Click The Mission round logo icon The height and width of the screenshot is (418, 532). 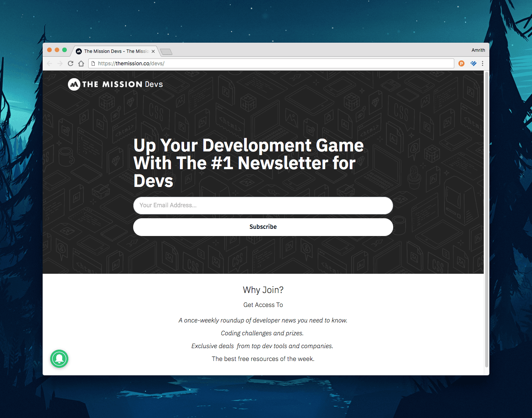pos(74,84)
